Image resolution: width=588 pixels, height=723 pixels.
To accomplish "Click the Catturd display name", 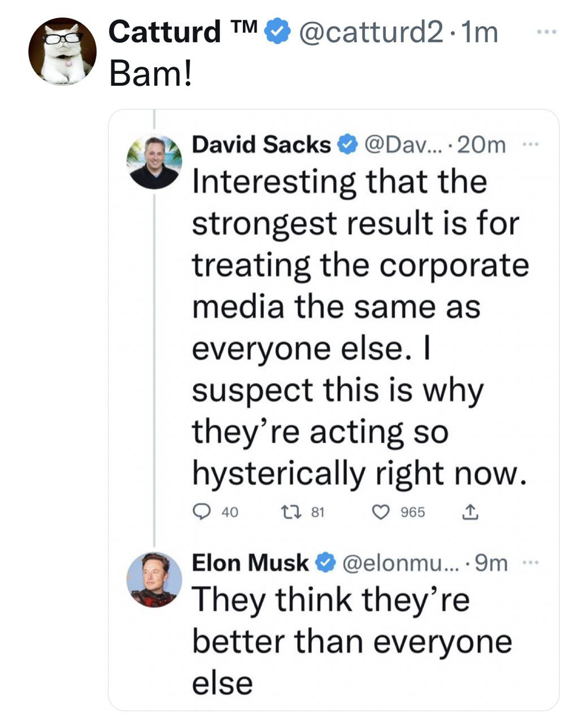I will coord(164,31).
